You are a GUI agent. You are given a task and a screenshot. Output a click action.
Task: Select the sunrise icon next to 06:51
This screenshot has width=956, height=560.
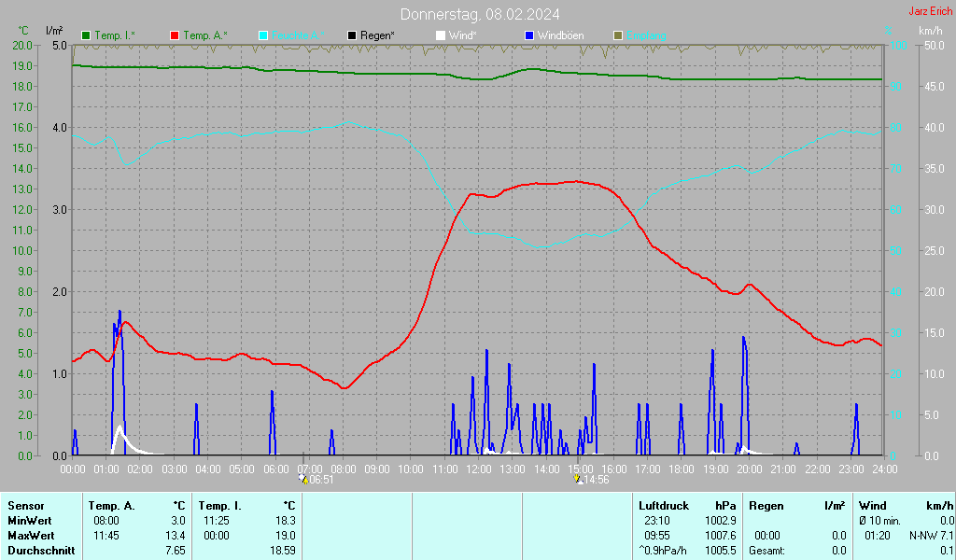[303, 480]
